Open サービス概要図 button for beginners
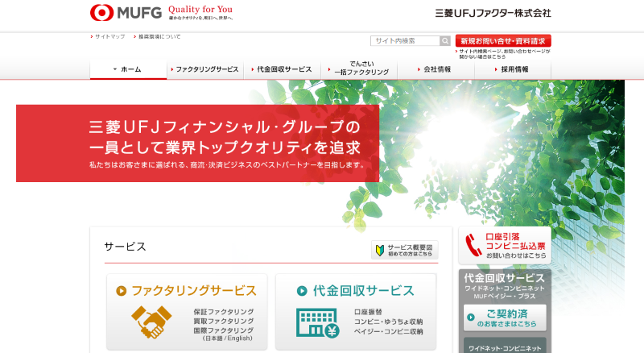This screenshot has height=353, width=644. coord(405,250)
